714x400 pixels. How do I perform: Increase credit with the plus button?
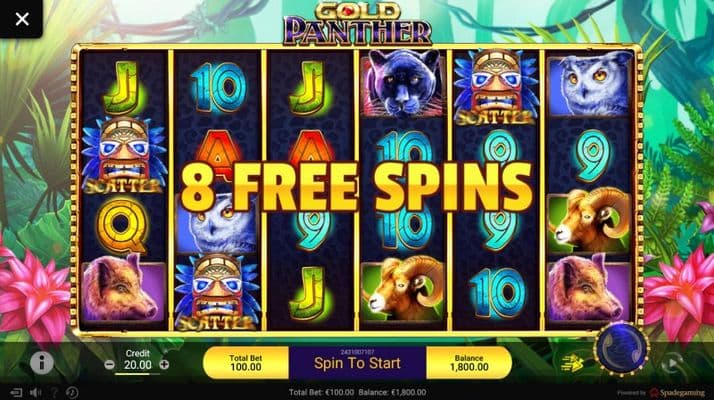164,364
